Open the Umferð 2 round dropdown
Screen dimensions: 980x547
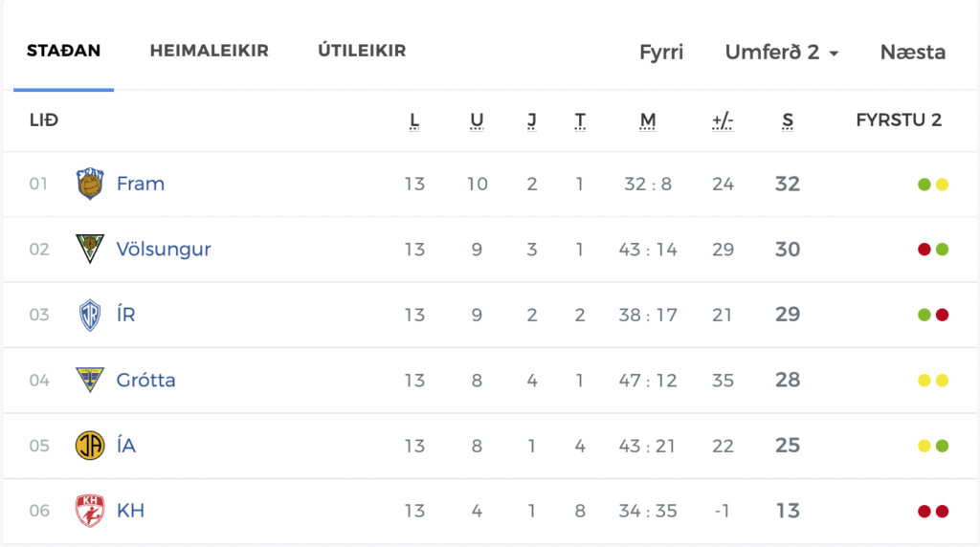781,52
